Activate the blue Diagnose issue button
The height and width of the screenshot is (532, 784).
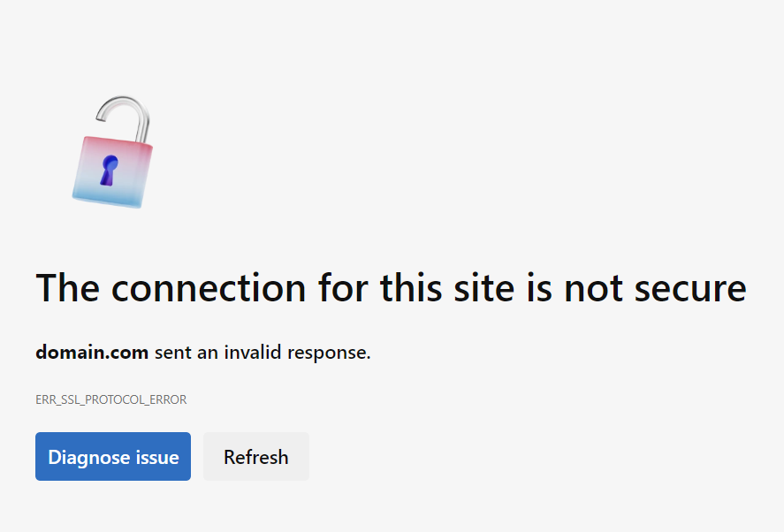pyautogui.click(x=112, y=456)
